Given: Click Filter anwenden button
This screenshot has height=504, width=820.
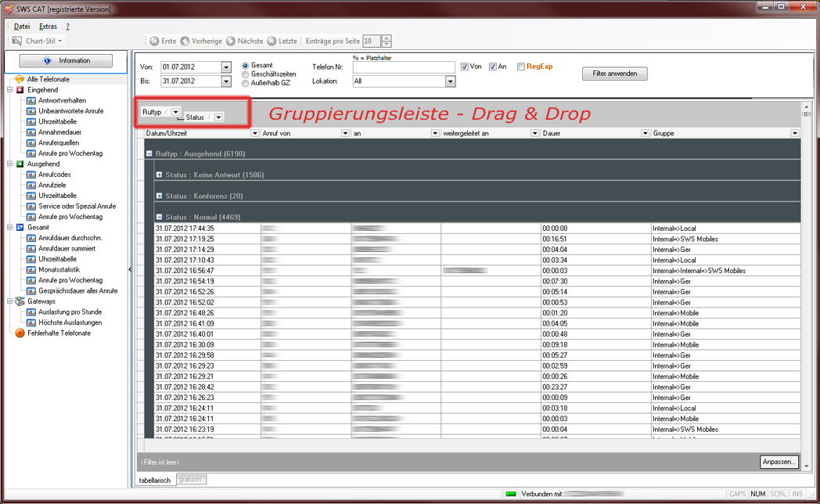Looking at the screenshot, I should pyautogui.click(x=614, y=74).
